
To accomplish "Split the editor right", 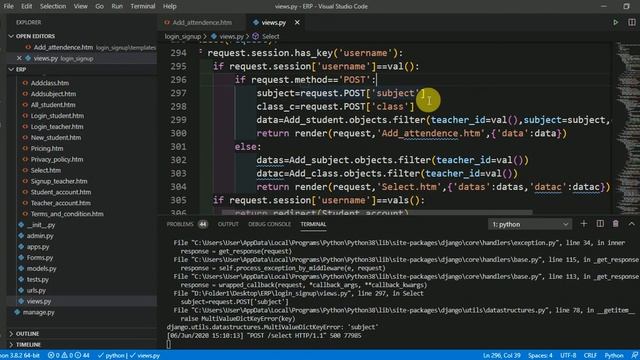I will [631, 22].
